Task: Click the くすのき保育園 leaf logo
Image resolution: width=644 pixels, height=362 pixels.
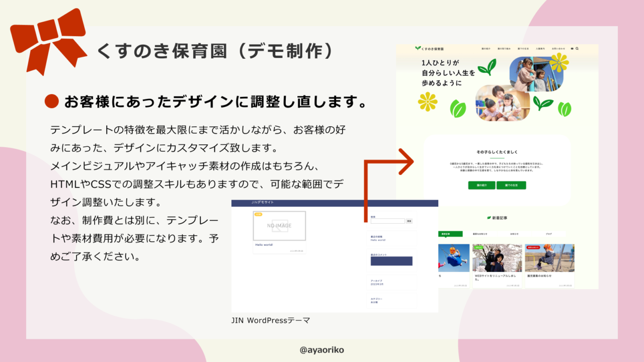Action: (x=422, y=48)
